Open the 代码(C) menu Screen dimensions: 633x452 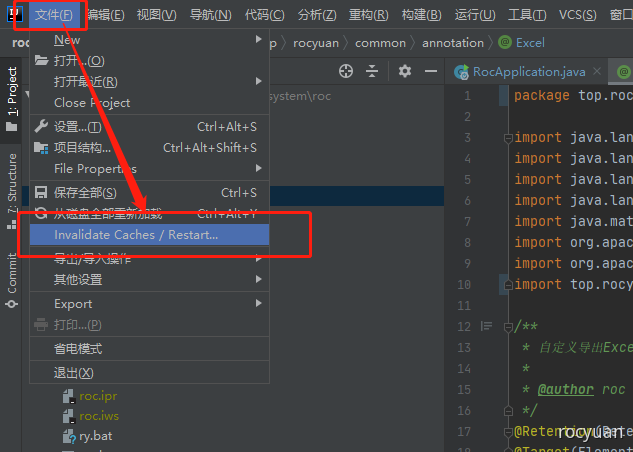[264, 15]
